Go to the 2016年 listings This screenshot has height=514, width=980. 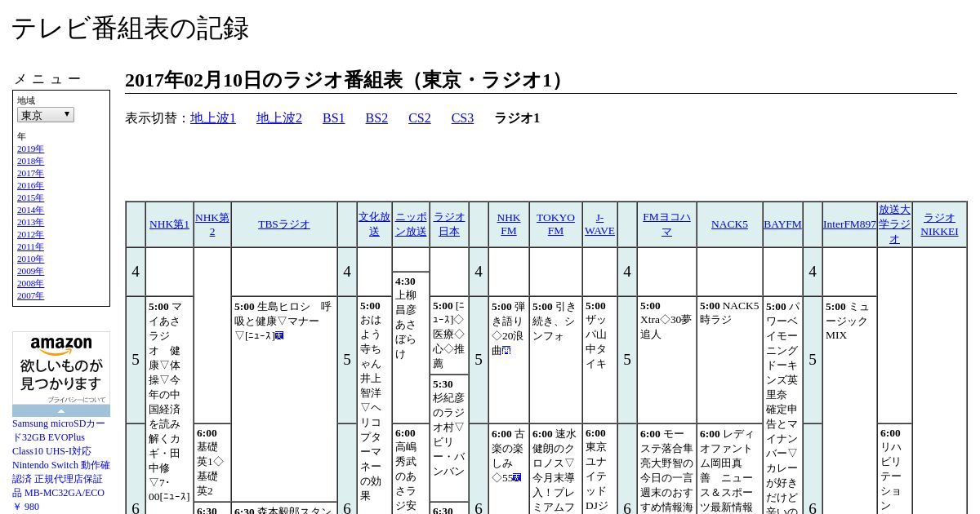click(30, 185)
